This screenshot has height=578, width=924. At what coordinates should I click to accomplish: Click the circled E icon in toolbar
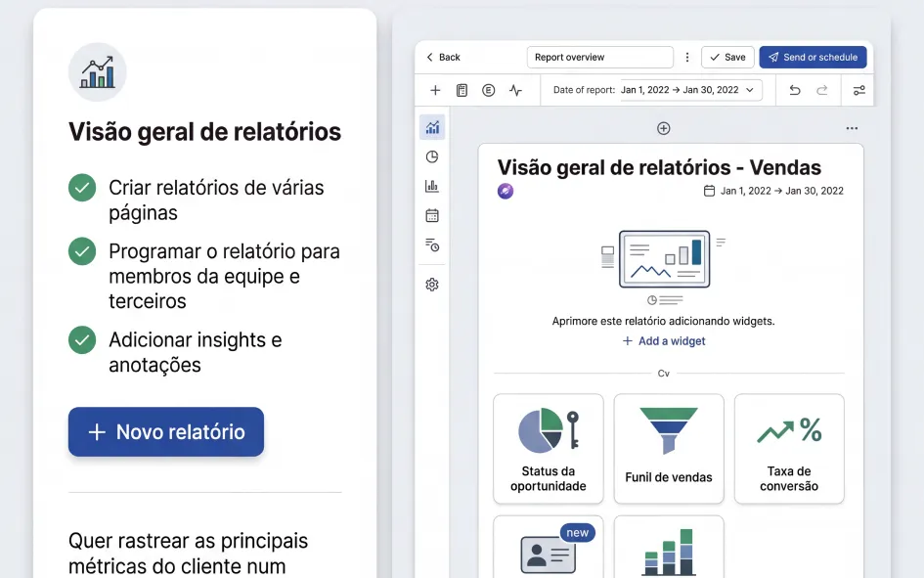[489, 90]
